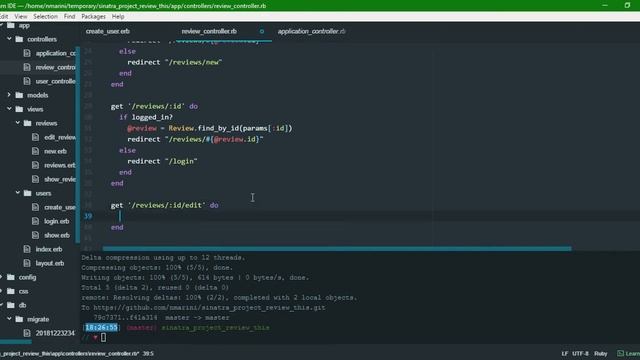
Task: Open reviews.erb in tree
Action: coord(60,165)
